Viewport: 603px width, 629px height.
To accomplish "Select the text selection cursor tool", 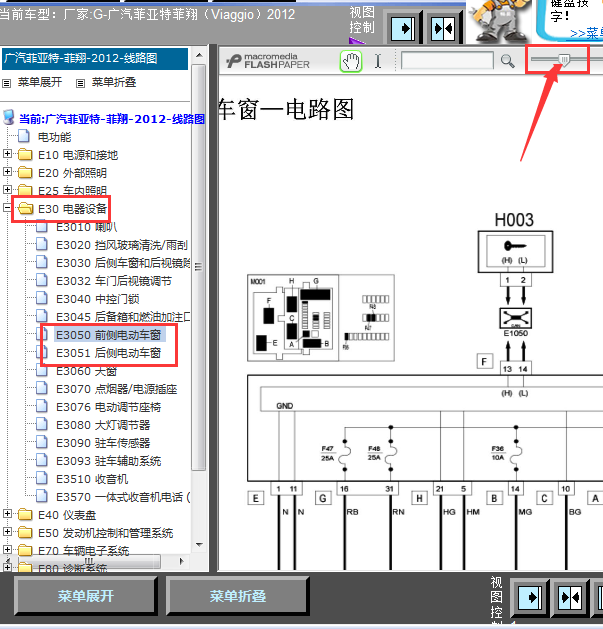I will coord(378,61).
